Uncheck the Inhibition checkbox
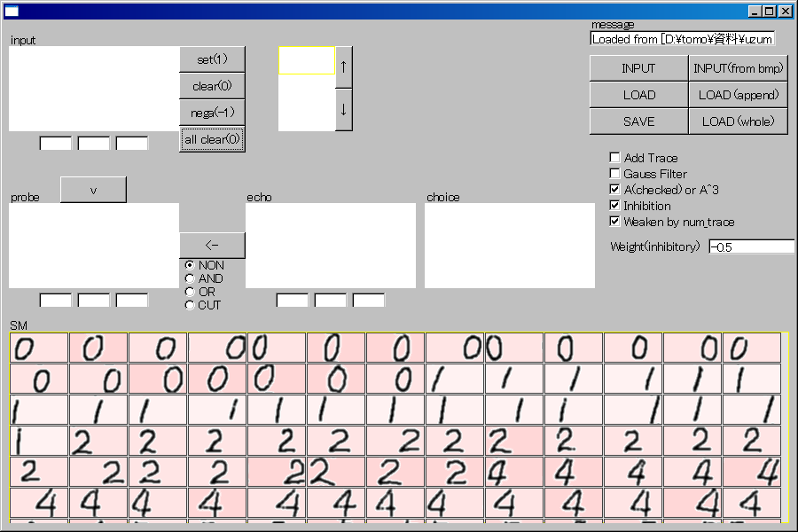798x532 pixels. tap(615, 206)
